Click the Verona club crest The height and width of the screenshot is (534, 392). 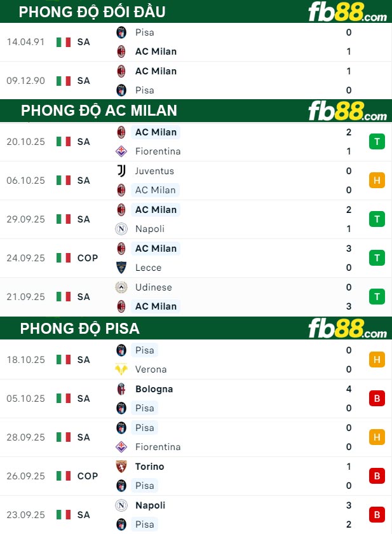(x=121, y=369)
